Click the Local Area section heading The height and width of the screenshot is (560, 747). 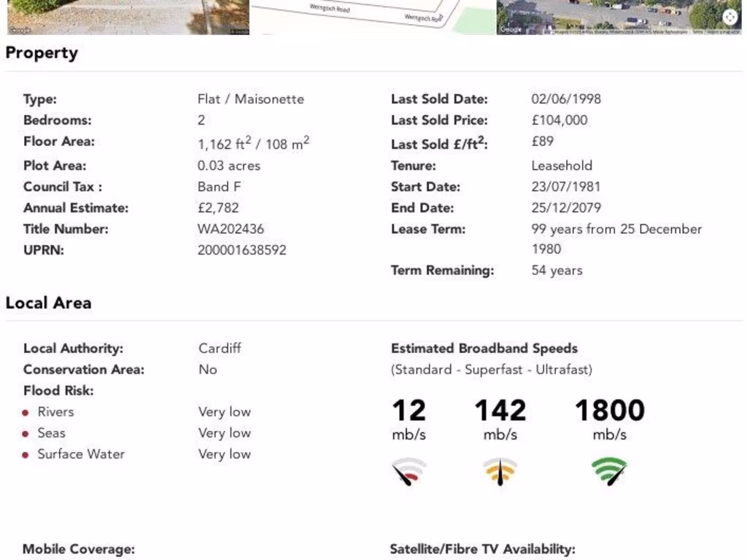click(x=48, y=303)
